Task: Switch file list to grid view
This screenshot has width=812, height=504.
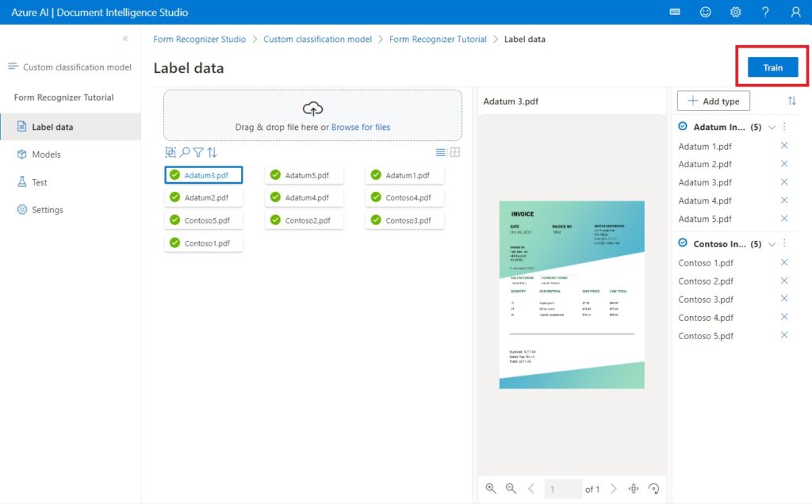Action: click(x=455, y=152)
